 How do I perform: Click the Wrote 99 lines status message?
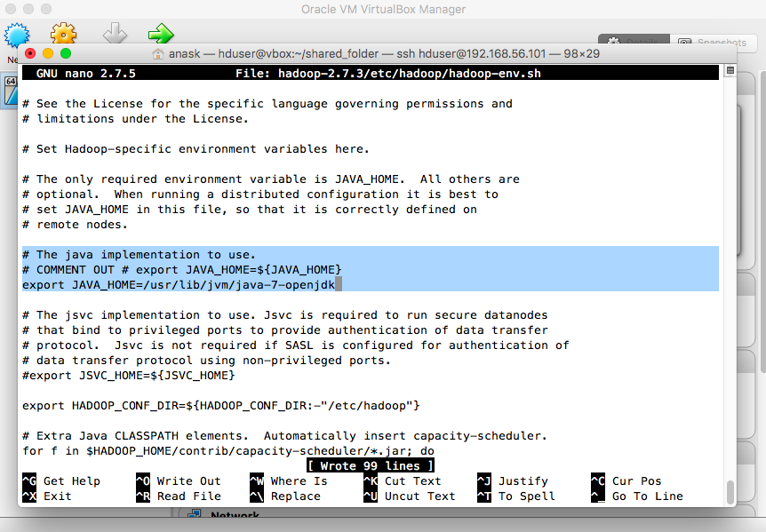tap(371, 465)
